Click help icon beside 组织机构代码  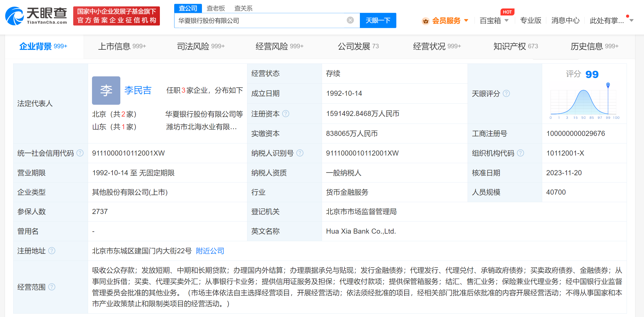[520, 153]
